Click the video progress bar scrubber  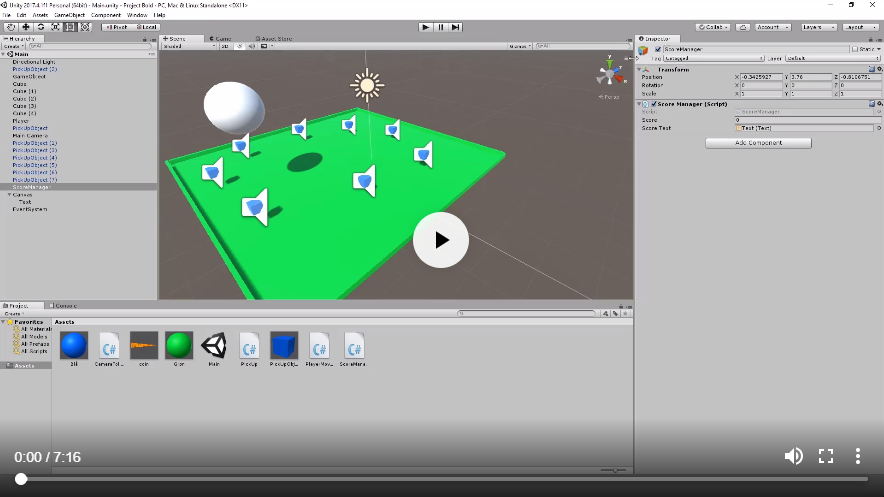(x=21, y=479)
